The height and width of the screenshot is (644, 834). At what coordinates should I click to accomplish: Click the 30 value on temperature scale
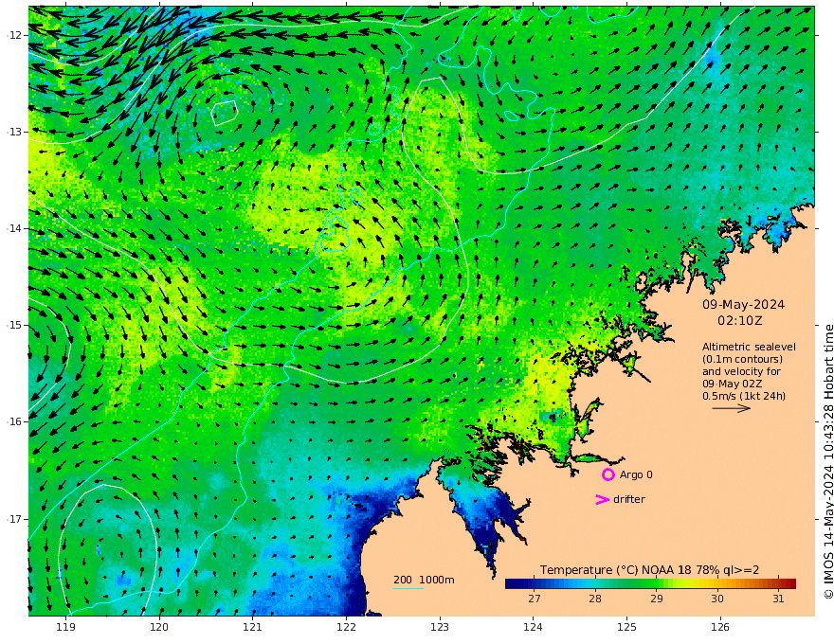717,599
